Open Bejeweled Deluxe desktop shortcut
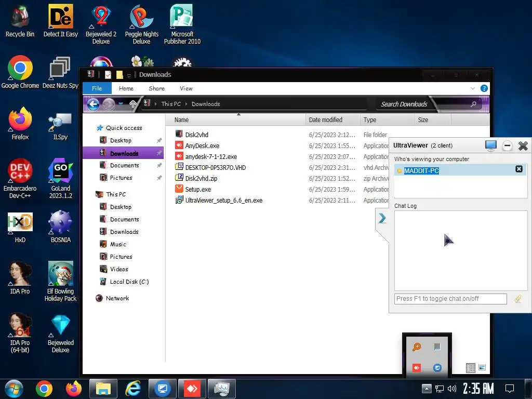 pyautogui.click(x=60, y=334)
